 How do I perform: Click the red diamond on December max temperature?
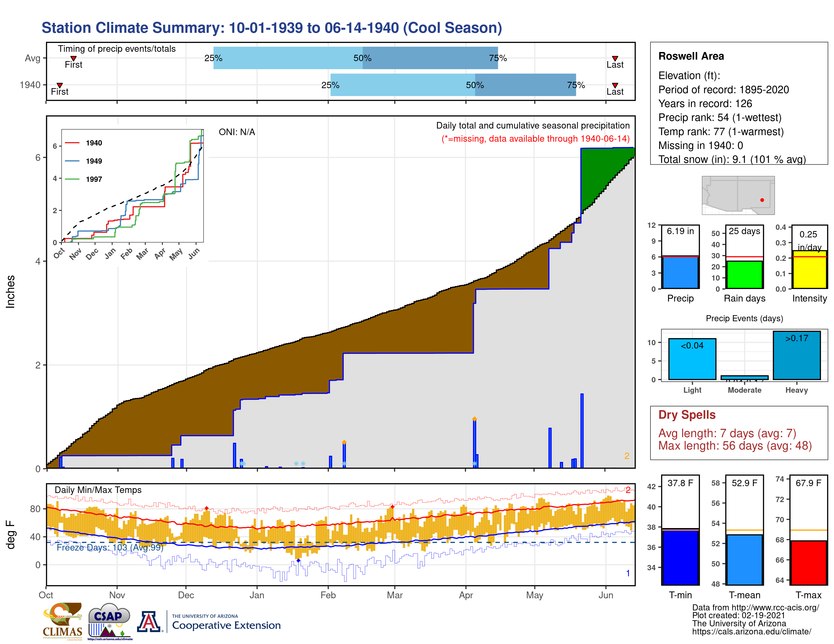[206, 508]
